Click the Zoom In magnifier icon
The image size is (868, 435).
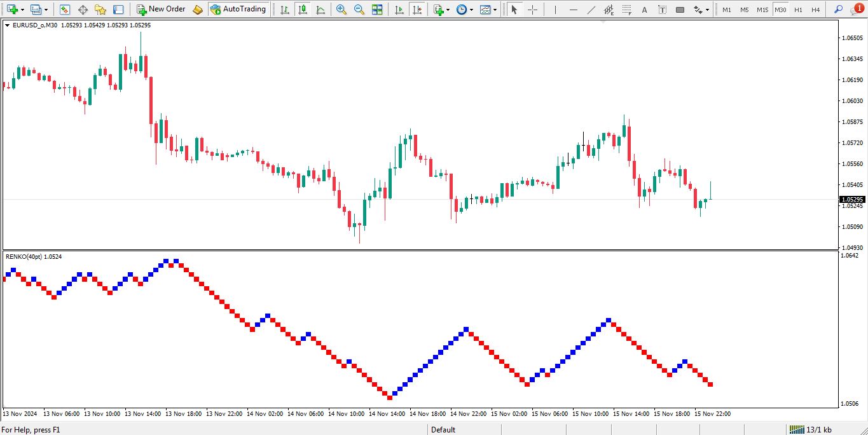coord(341,10)
